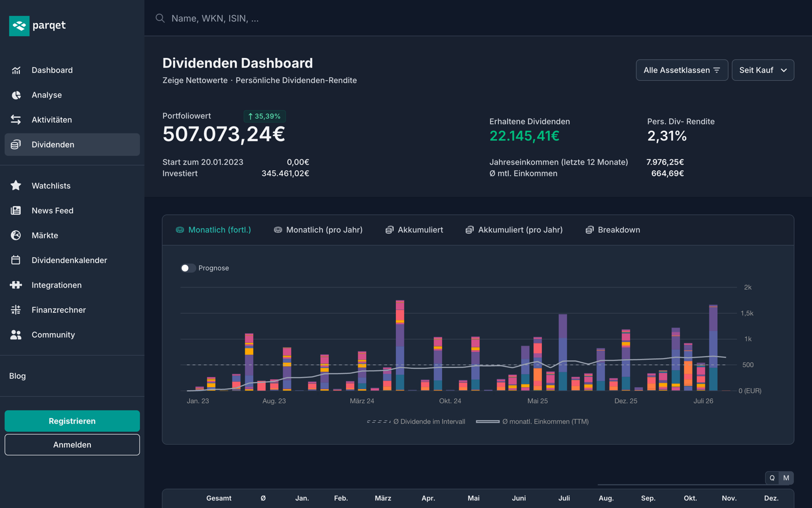The image size is (812, 508).
Task: Click the Finanzrechner calculator icon
Action: (x=16, y=310)
